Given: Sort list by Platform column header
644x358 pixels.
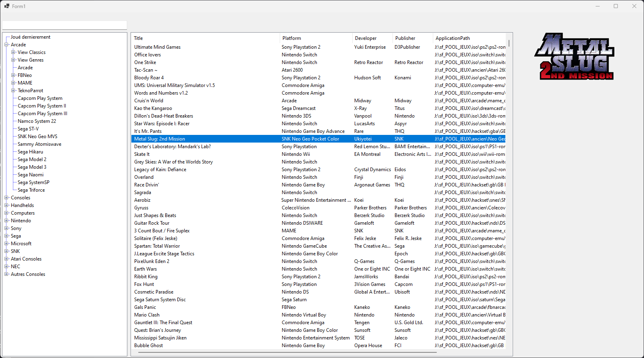Looking at the screenshot, I should (316, 38).
